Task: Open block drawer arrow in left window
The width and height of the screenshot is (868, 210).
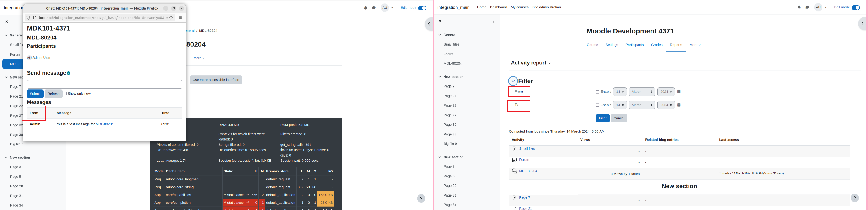Action: coord(429,24)
